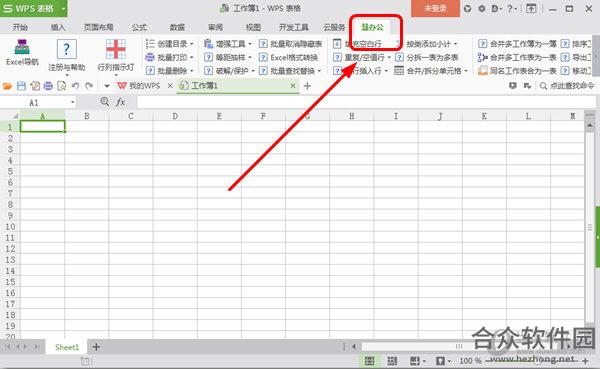Image resolution: width=600 pixels, height=369 pixels.
Task: Click the redo arrow
Action: coord(89,86)
